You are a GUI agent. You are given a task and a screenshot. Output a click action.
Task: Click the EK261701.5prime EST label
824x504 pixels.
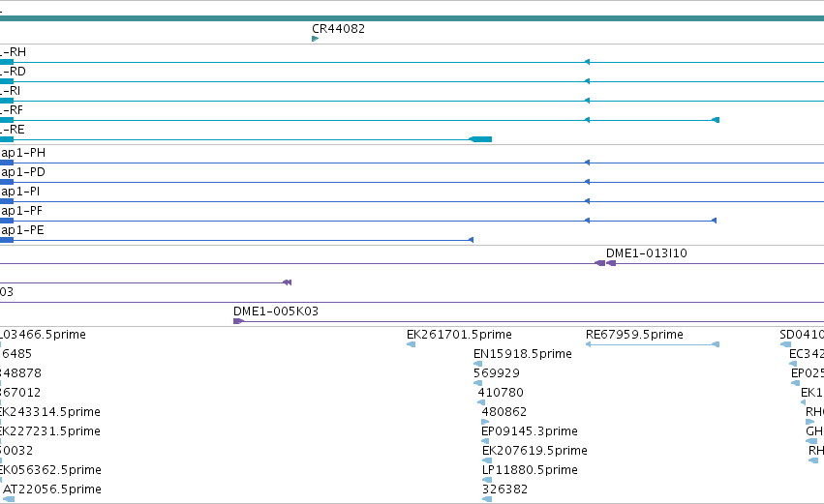459,335
